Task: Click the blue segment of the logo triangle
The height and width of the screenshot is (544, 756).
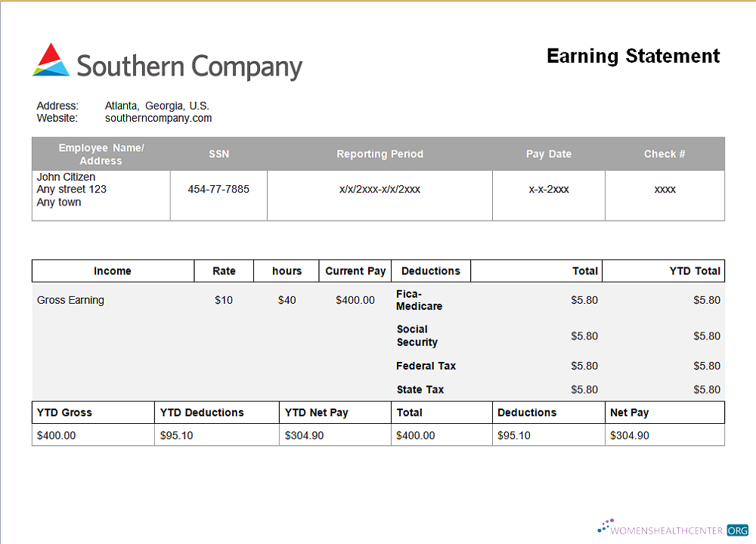Action: (59, 70)
